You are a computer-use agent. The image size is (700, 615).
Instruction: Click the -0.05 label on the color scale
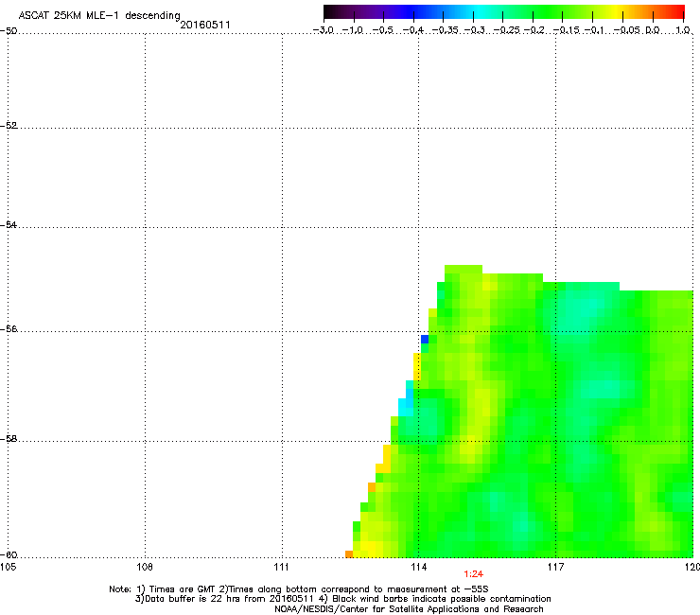[x=626, y=30]
